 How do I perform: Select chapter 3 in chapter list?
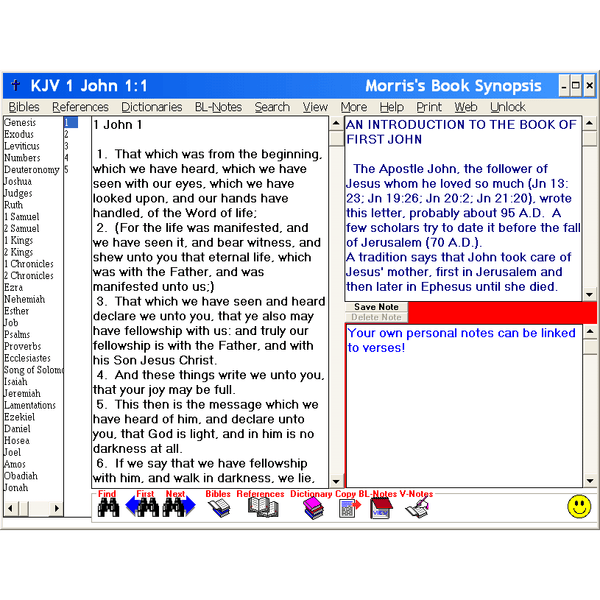click(x=67, y=146)
